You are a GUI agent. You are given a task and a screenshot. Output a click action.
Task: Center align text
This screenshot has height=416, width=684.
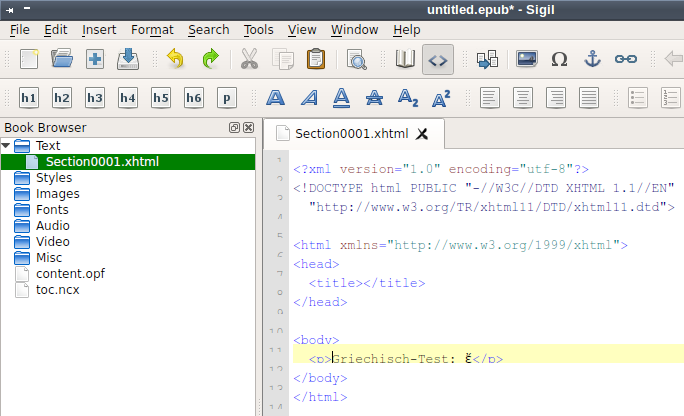(523, 98)
